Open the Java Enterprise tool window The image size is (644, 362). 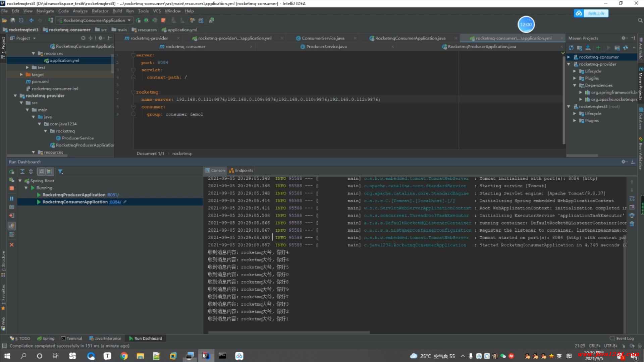pyautogui.click(x=105, y=339)
